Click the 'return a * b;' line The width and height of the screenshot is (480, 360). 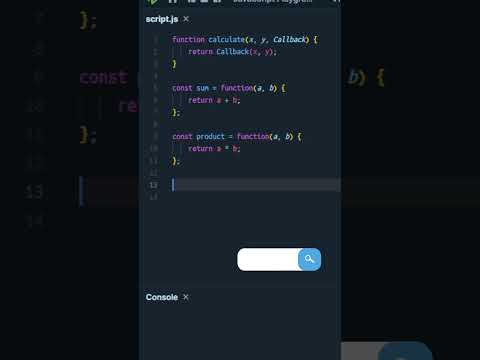[214, 148]
